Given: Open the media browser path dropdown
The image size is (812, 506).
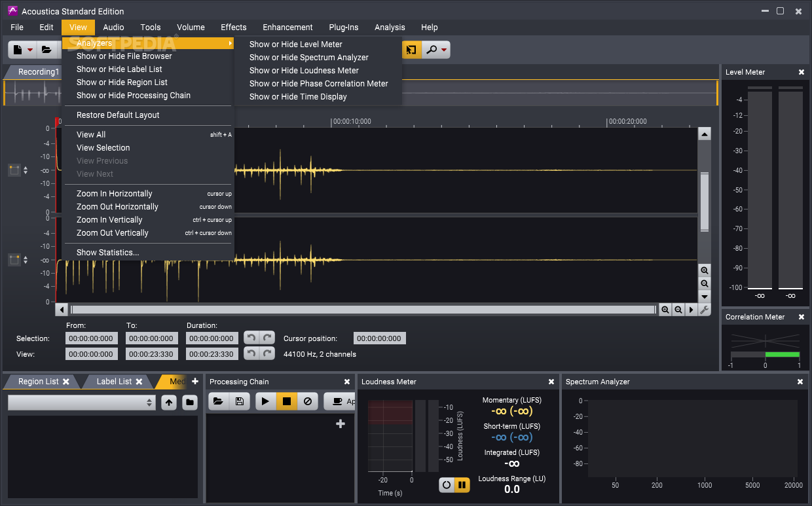Looking at the screenshot, I should coord(82,403).
